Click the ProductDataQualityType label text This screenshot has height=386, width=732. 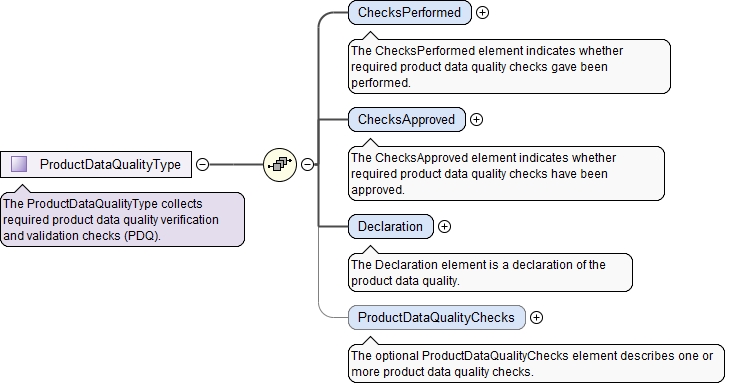(110, 164)
